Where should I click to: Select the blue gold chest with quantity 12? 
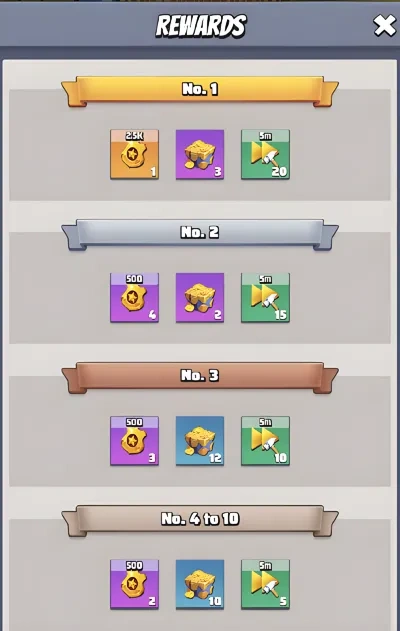click(200, 441)
